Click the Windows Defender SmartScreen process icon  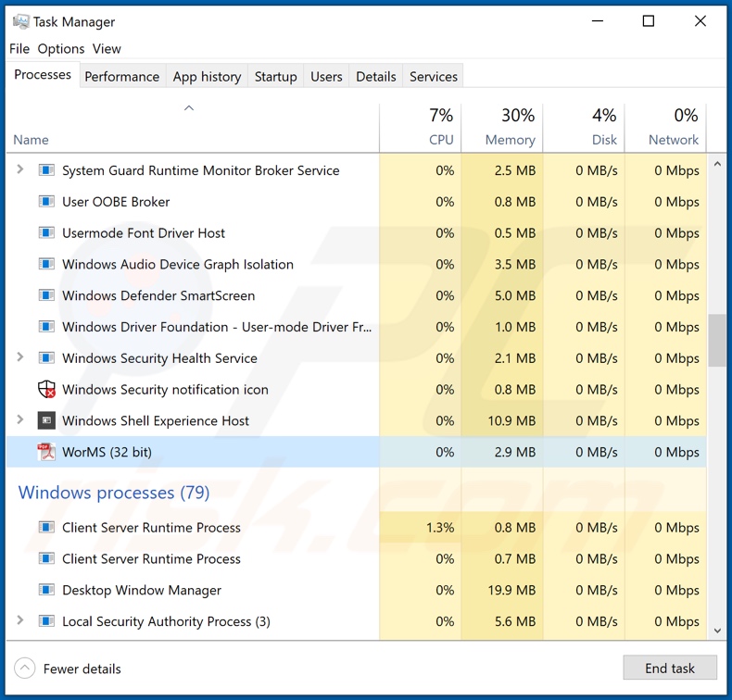pyautogui.click(x=46, y=295)
